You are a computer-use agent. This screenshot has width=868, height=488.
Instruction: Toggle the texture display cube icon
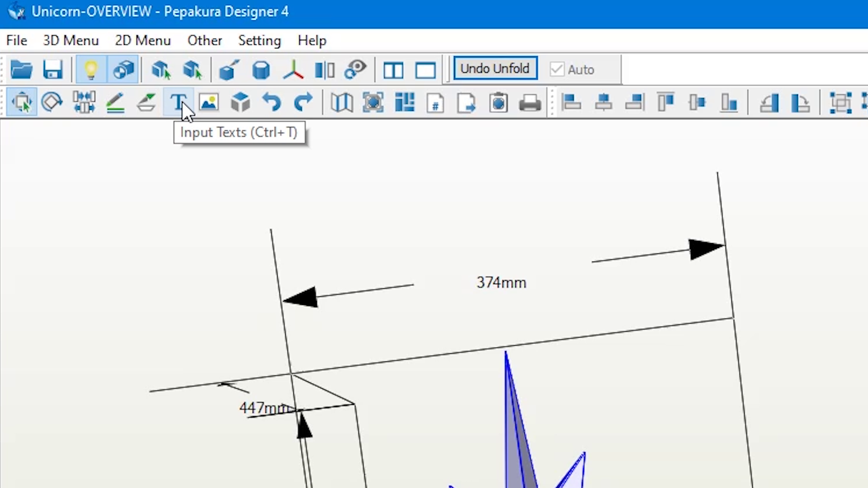(123, 70)
